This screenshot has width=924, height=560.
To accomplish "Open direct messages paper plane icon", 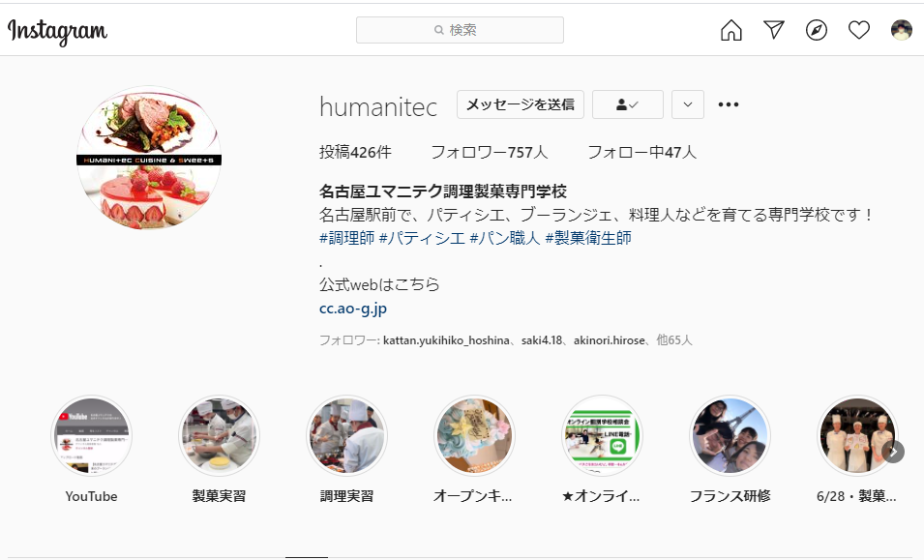I will click(x=774, y=29).
